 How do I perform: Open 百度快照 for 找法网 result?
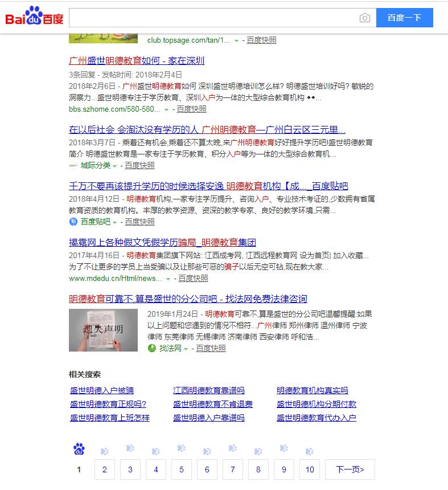click(x=211, y=349)
